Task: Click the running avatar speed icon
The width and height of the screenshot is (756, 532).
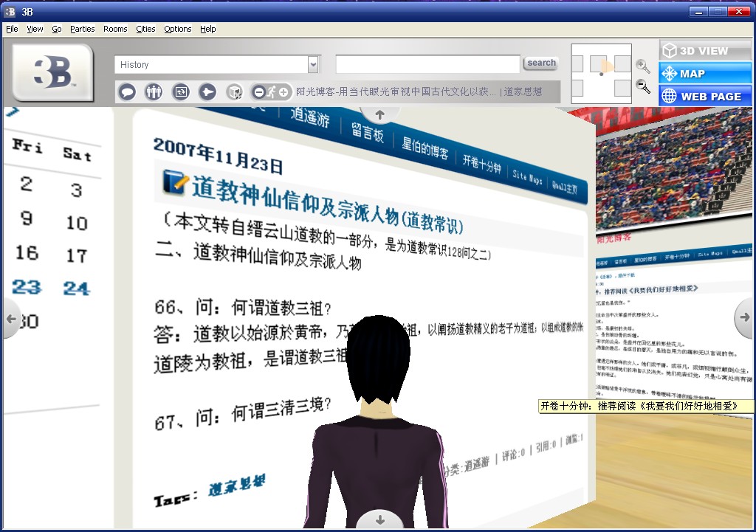Action: click(x=272, y=91)
